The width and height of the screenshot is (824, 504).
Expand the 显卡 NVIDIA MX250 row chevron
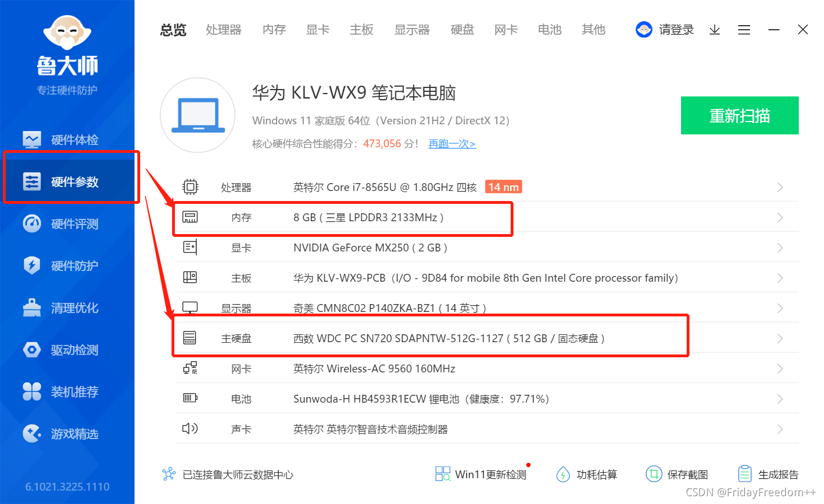[x=780, y=248]
